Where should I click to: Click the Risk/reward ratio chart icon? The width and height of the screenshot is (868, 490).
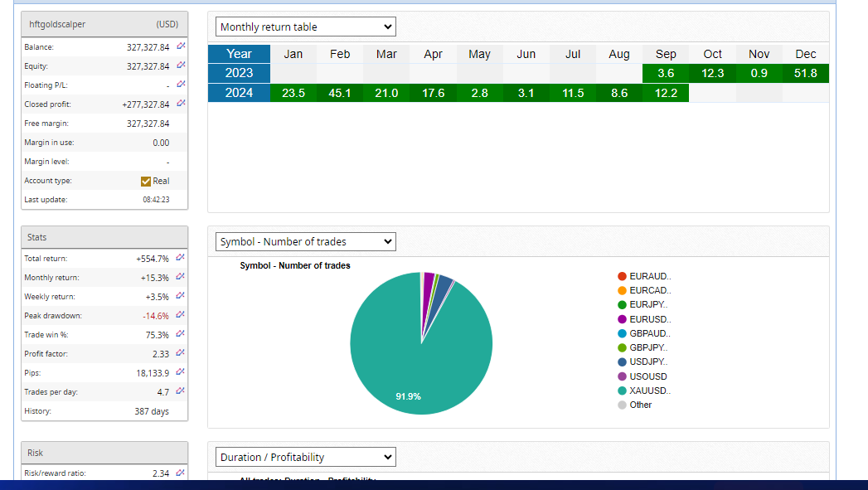click(x=181, y=473)
